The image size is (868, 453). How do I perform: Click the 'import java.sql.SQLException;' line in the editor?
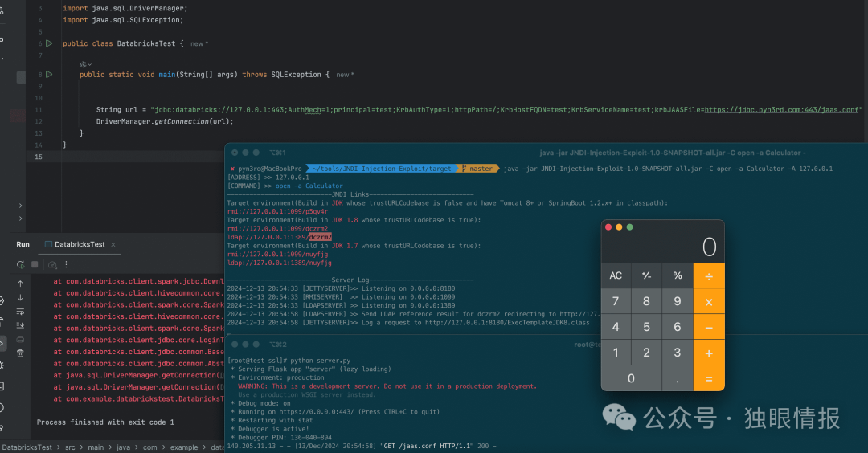point(123,20)
